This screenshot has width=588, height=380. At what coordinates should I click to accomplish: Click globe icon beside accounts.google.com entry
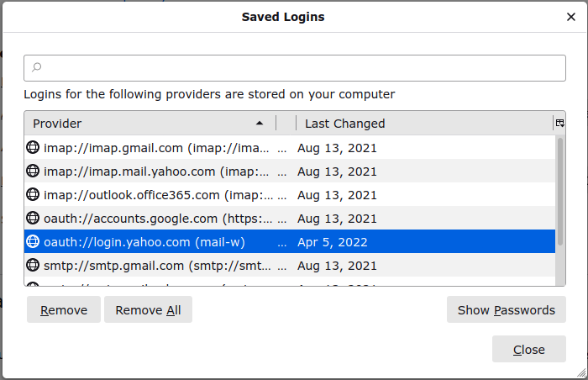(33, 218)
